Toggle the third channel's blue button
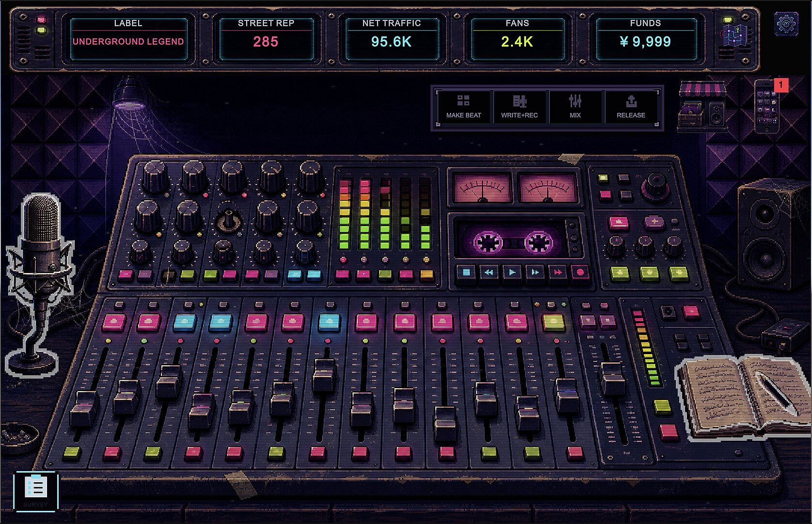The height and width of the screenshot is (524, 812). pos(185,322)
